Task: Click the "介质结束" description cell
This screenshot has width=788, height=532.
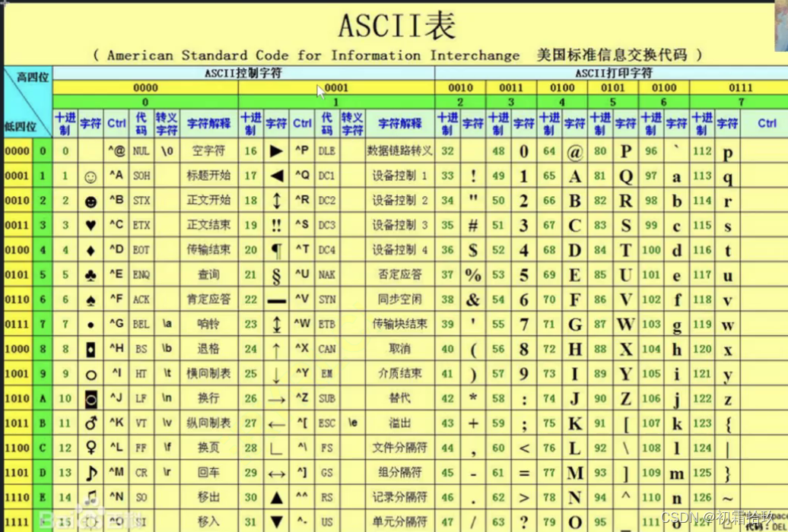Action: click(x=399, y=373)
